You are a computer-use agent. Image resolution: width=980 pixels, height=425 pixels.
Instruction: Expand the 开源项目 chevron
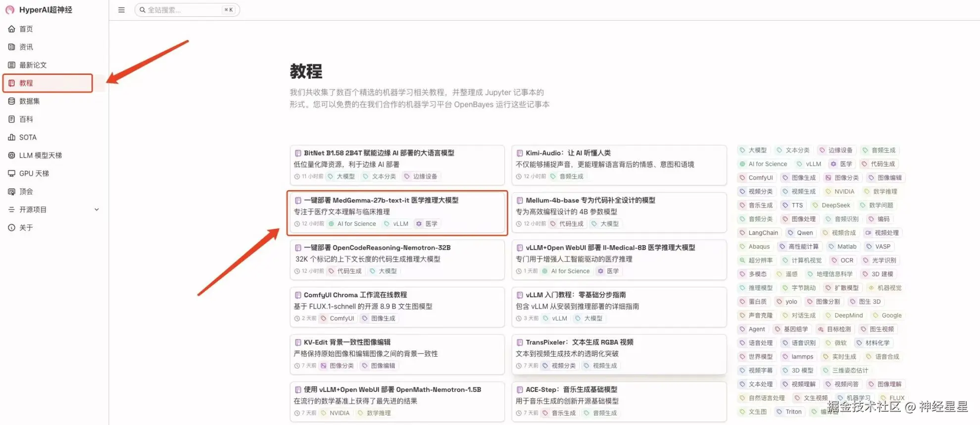point(97,210)
